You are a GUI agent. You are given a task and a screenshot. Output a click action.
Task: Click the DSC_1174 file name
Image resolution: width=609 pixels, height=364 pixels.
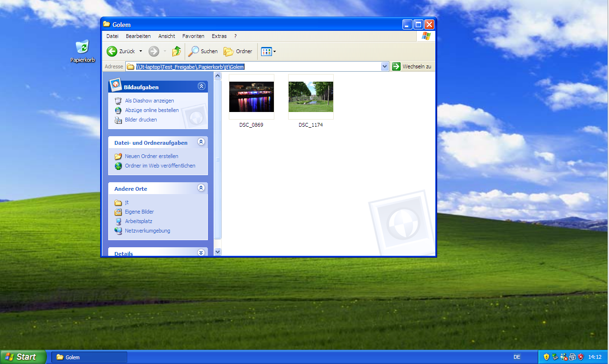coord(311,125)
